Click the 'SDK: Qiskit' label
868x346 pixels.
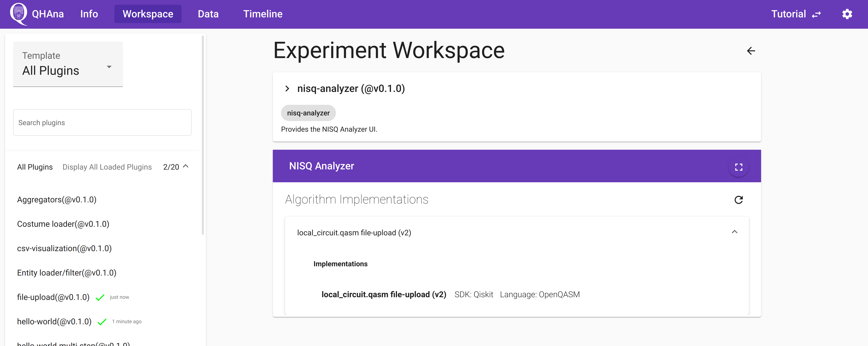pos(474,295)
